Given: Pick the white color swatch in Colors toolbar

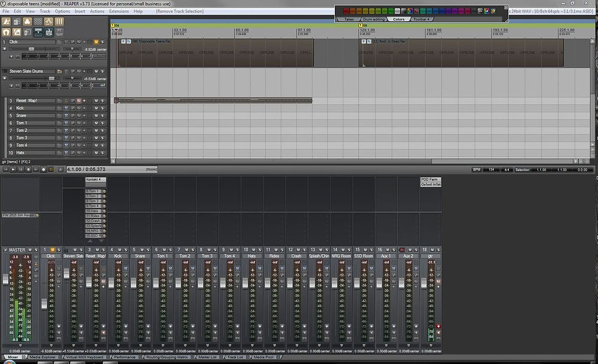Looking at the screenshot, I should tap(397, 11).
